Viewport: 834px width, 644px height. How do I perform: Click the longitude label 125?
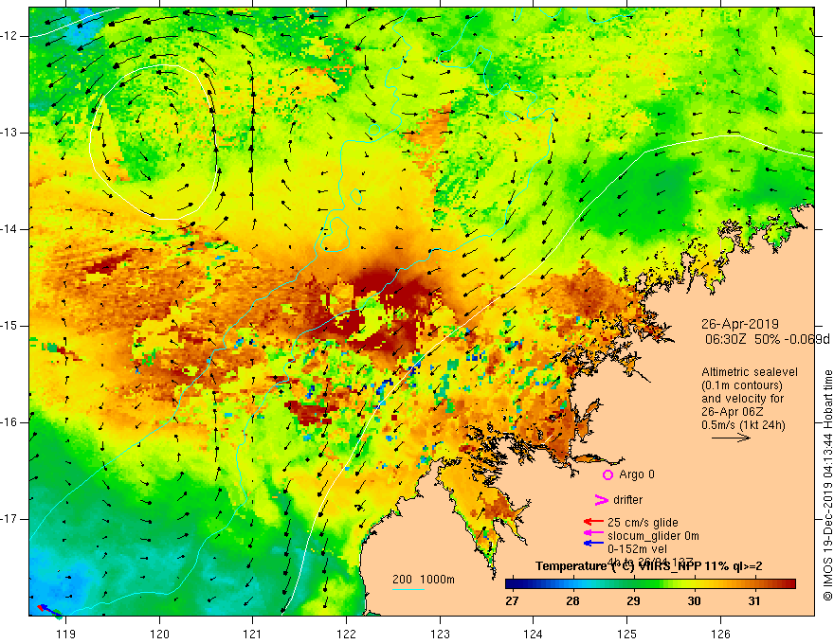coord(626,634)
